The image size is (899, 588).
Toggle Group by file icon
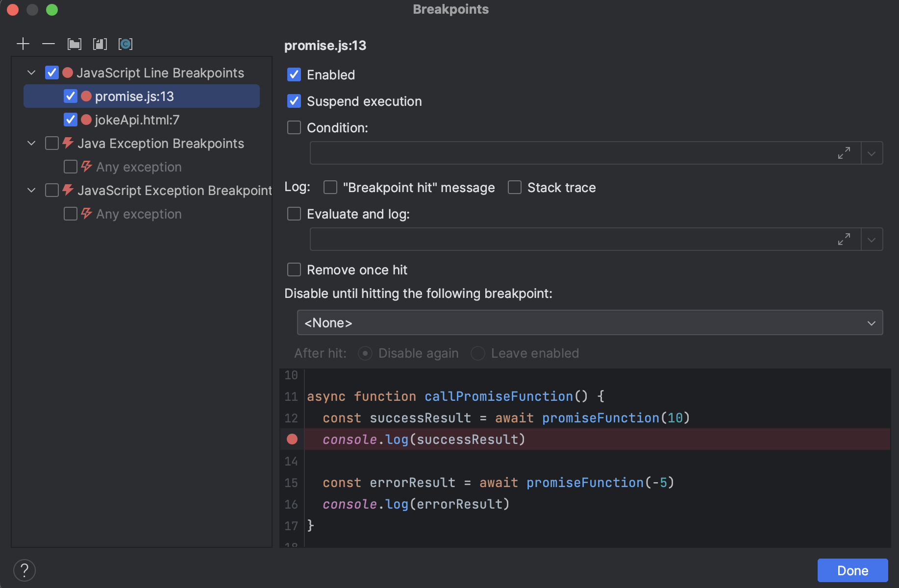coord(100,44)
